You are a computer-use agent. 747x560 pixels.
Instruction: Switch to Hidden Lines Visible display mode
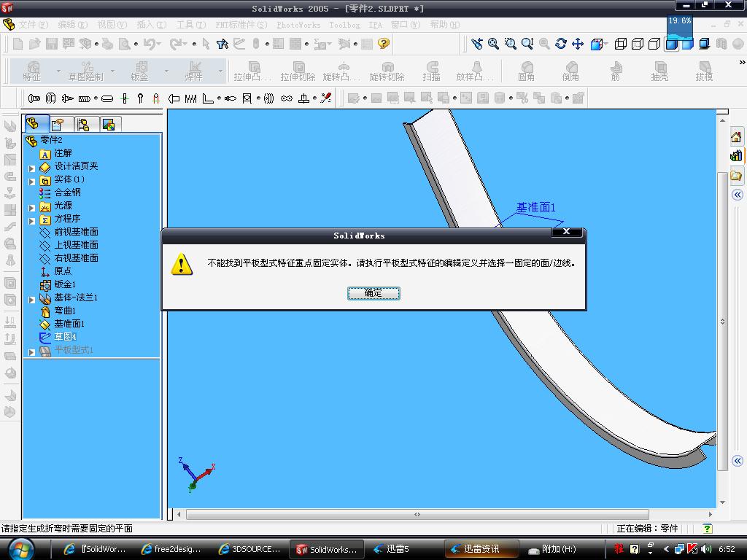point(638,44)
